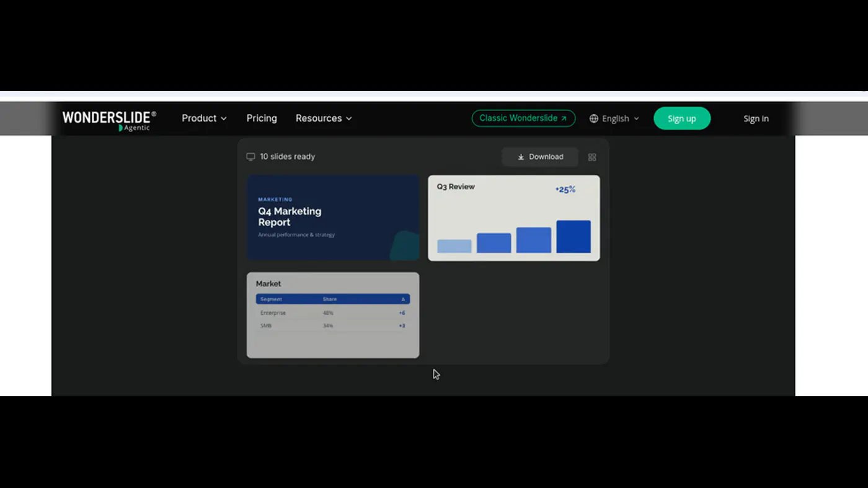Viewport: 868px width, 488px height.
Task: Toggle the grid view icon beside Download
Action: pyautogui.click(x=592, y=157)
